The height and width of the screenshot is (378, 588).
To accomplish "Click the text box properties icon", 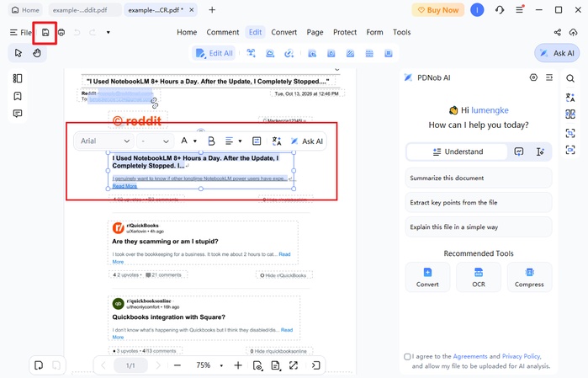I will (257, 141).
